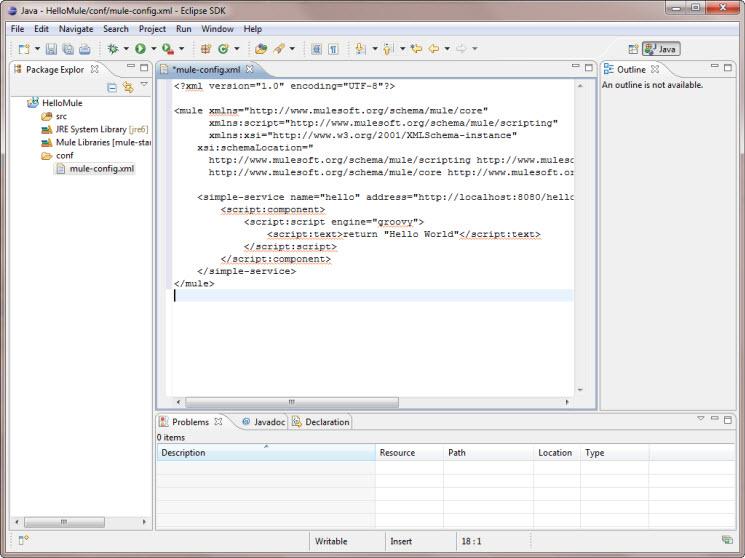Viewport: 745px width, 558px height.
Task: Toggle Mark Occurrences toolbar icon
Action: [316, 48]
